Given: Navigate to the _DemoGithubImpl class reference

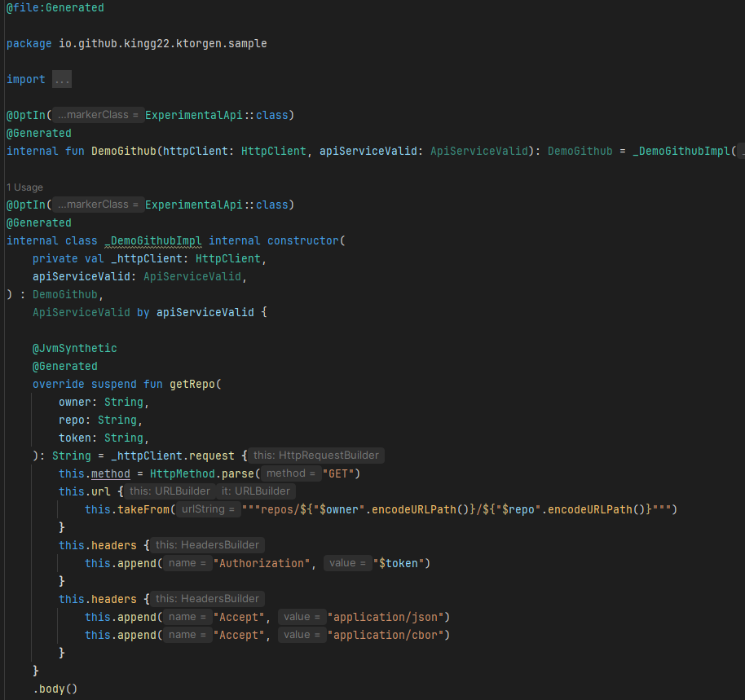Looking at the screenshot, I should [x=152, y=240].
